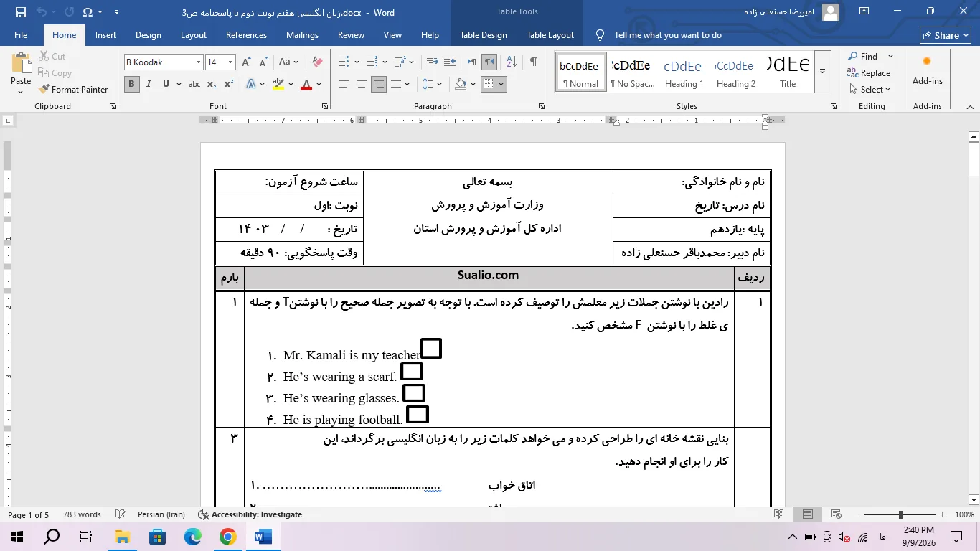980x551 pixels.
Task: Toggle right alignment button
Action: tap(379, 84)
